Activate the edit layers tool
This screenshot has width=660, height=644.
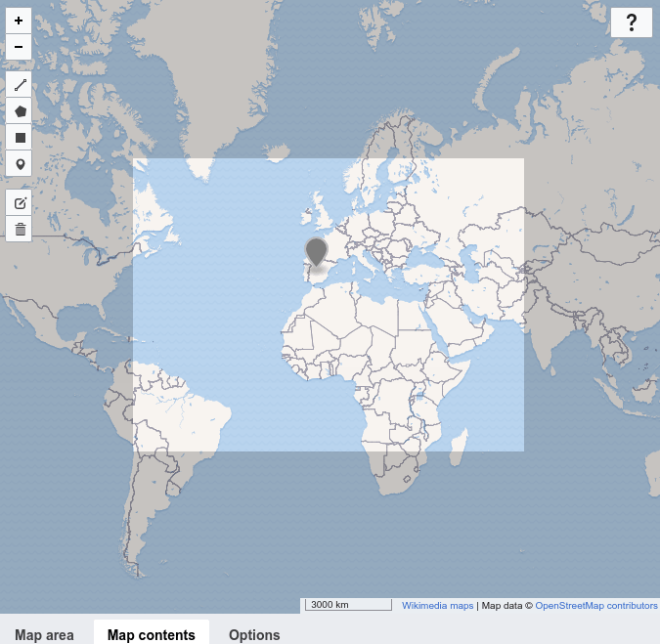19,203
